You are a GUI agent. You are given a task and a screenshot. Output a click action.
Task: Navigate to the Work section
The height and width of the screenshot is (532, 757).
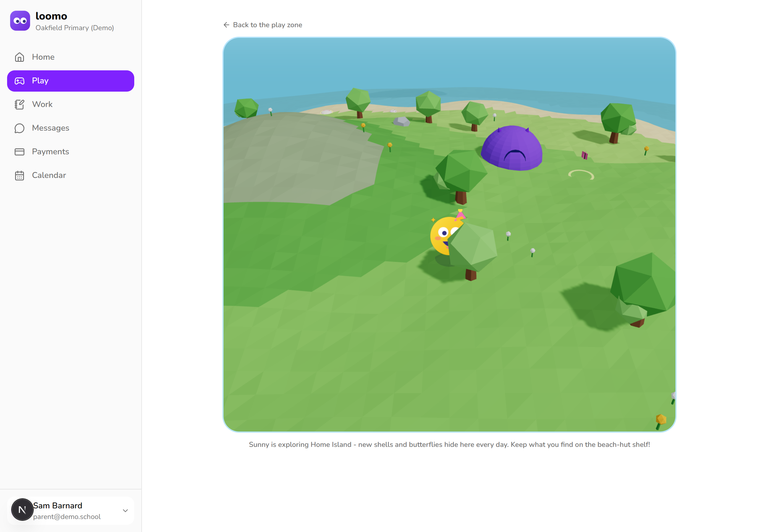71,105
